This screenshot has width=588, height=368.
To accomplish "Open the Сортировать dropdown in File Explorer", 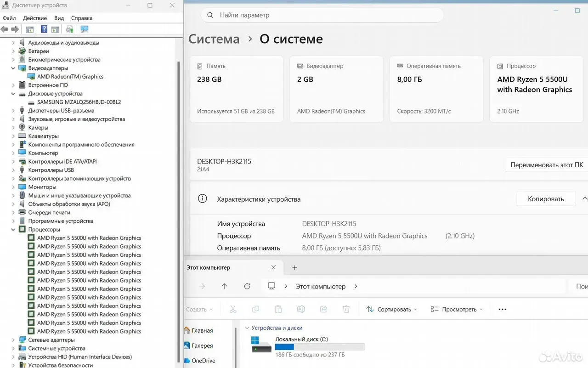I will pyautogui.click(x=391, y=309).
